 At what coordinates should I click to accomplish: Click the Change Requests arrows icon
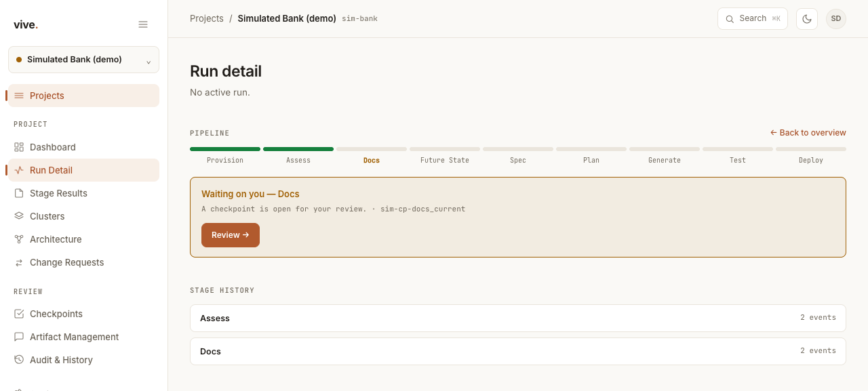[x=19, y=262]
